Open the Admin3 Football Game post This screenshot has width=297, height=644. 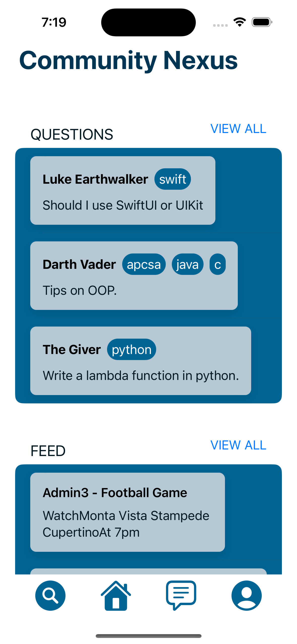coord(127,512)
